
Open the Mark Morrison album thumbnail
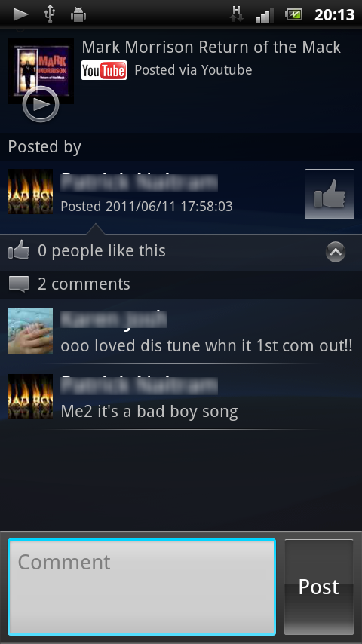(40, 71)
